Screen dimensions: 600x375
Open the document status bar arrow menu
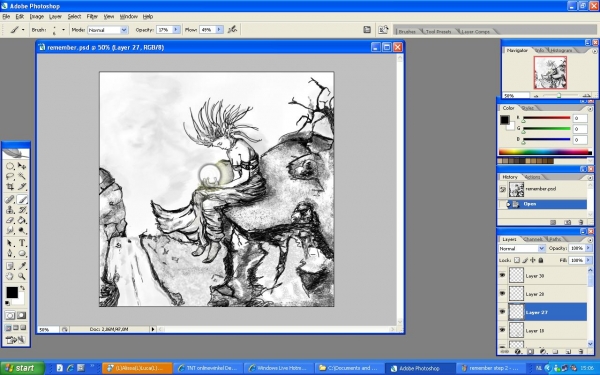153,329
